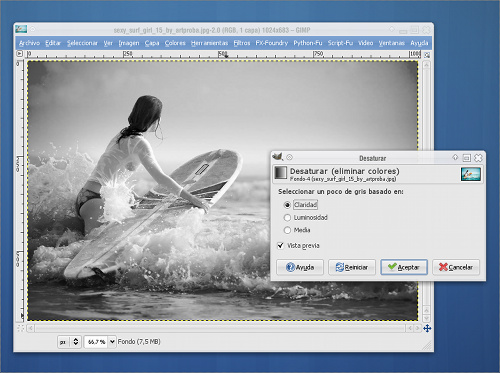Open the Video menu
500x373 pixels.
click(x=366, y=43)
